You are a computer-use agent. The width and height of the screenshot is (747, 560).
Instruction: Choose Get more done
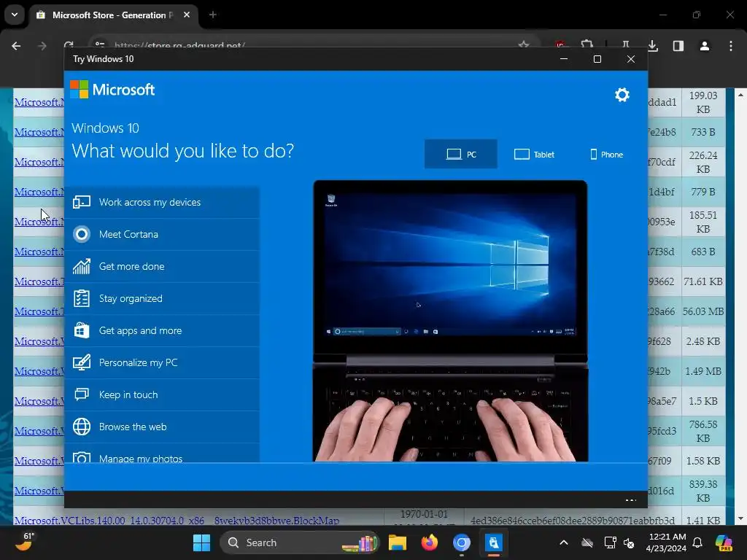(x=162, y=266)
